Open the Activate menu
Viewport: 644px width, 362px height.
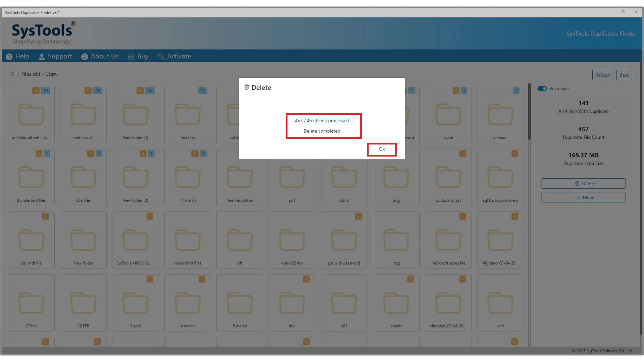pyautogui.click(x=174, y=56)
